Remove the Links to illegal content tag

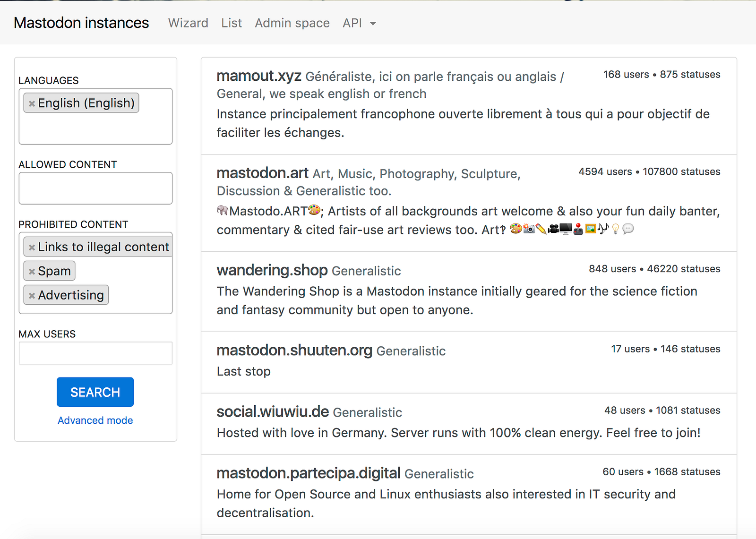(32, 248)
